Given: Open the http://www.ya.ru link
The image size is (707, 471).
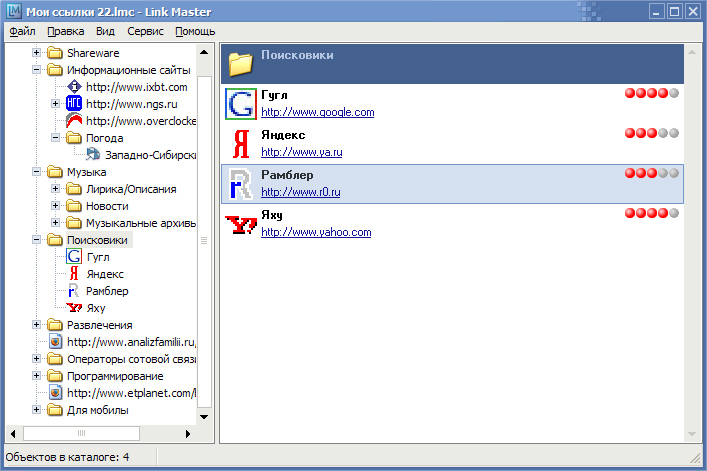Looking at the screenshot, I should [x=302, y=152].
